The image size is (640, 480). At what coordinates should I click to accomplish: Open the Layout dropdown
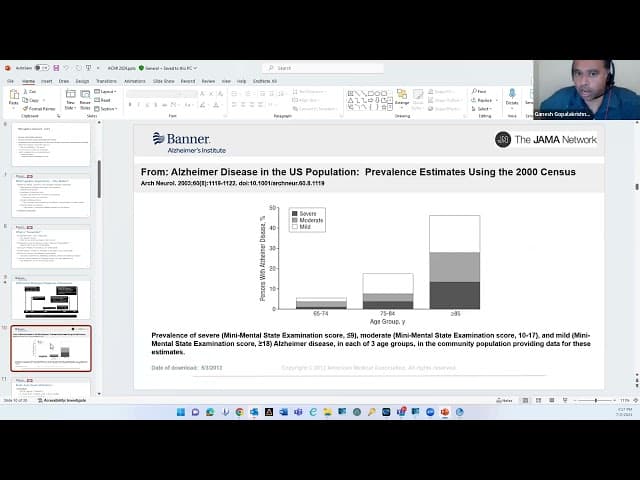105,91
